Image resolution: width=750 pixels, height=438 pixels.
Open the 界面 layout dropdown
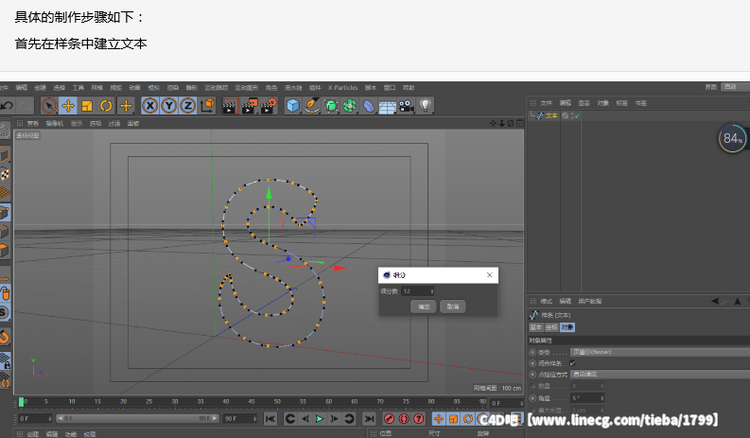pos(733,87)
